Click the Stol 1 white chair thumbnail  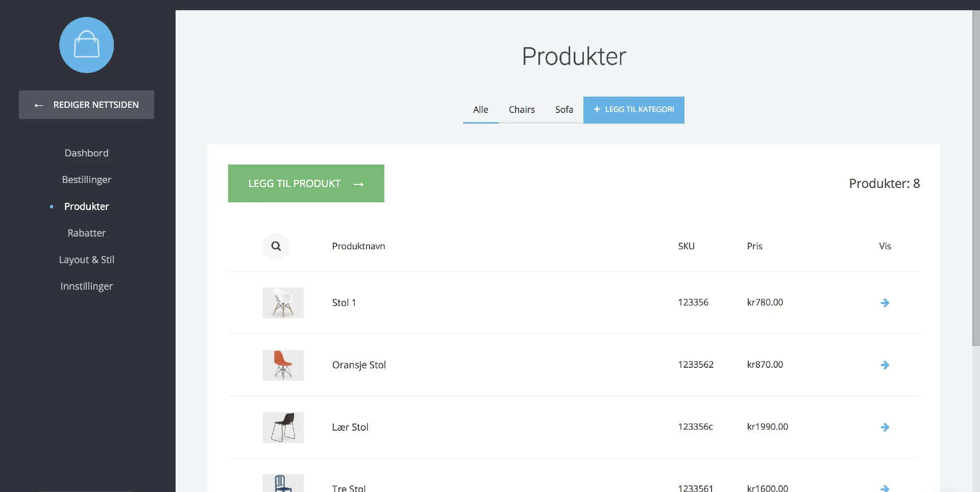[x=283, y=303]
